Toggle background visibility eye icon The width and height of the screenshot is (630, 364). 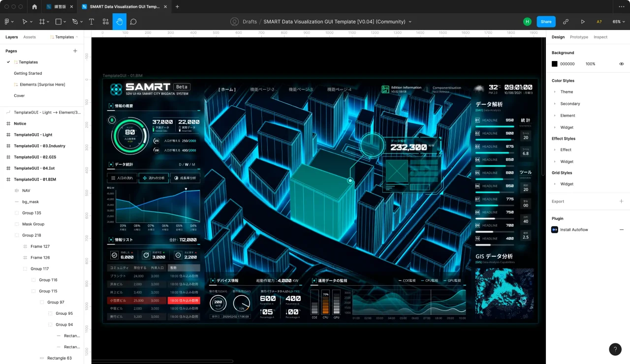(x=621, y=64)
